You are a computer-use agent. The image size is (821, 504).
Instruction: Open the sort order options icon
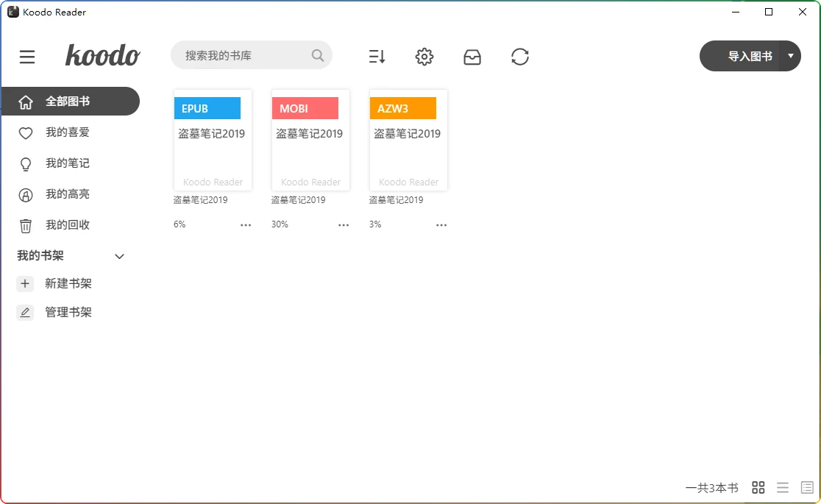[x=377, y=57]
